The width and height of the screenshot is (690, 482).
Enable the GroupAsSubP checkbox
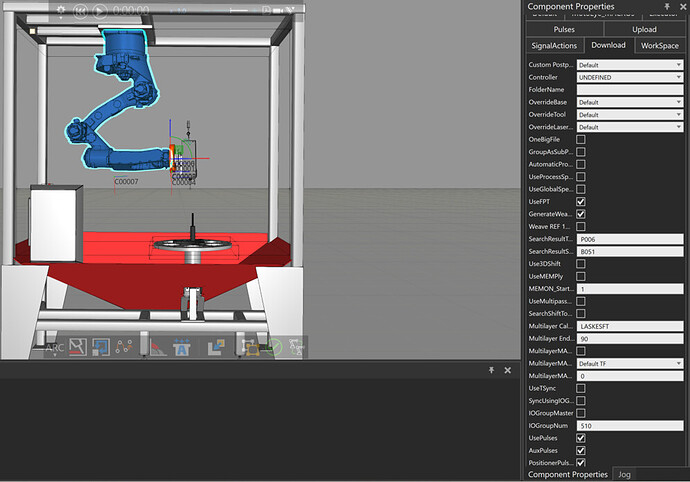pos(581,152)
